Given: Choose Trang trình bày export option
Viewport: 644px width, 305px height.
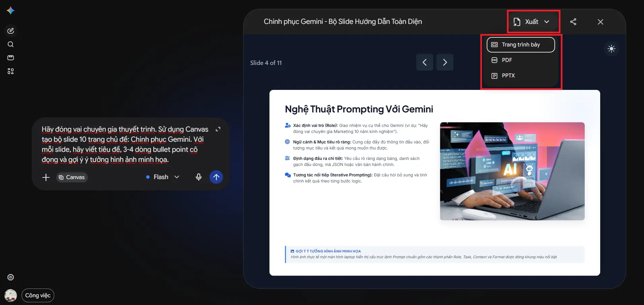Looking at the screenshot, I should click(521, 44).
